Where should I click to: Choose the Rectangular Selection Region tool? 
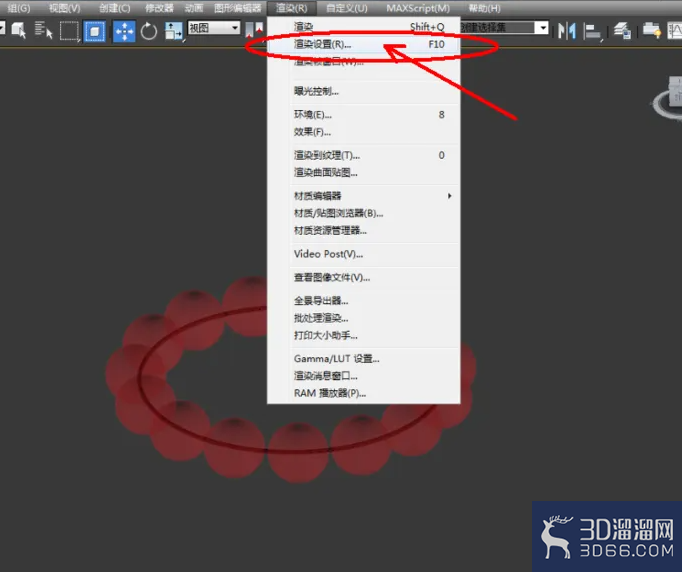[x=70, y=31]
